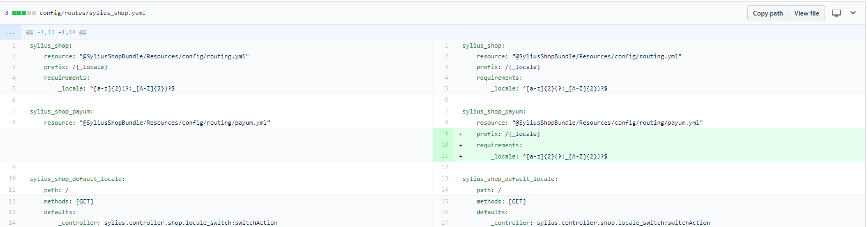
Task: Show rich diff via monitor icon
Action: click(x=836, y=13)
